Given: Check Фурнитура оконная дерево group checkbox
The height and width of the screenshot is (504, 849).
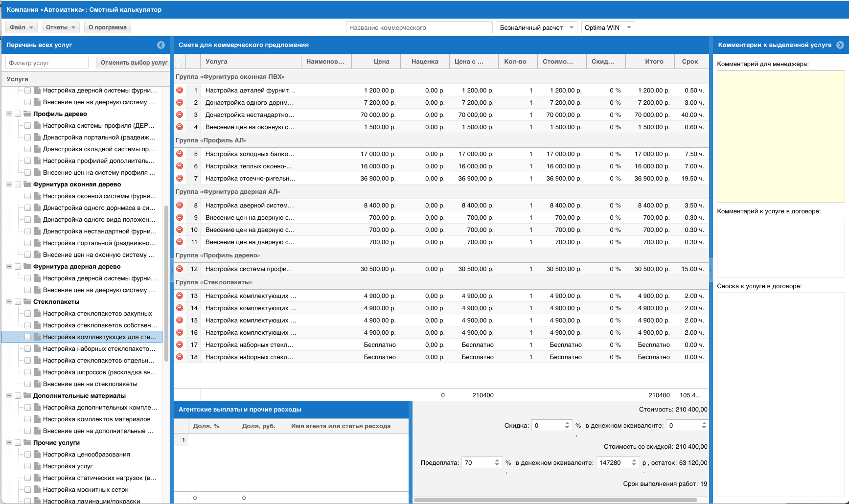Looking at the screenshot, I should (18, 184).
